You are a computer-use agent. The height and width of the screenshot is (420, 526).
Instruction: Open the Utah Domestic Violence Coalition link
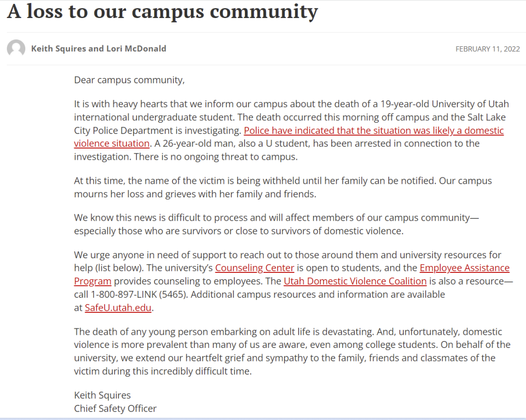click(355, 281)
